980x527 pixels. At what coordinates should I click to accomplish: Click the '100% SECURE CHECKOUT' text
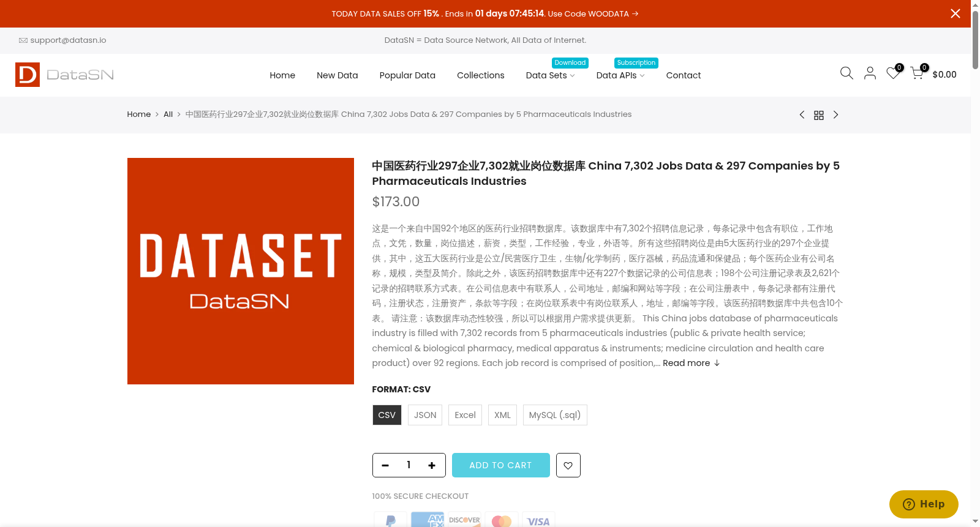click(x=420, y=496)
